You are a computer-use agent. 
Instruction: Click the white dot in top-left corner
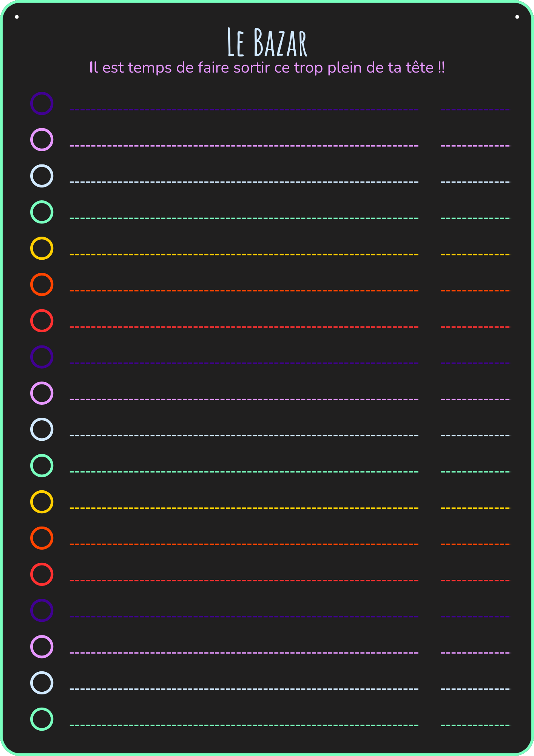pos(17,17)
